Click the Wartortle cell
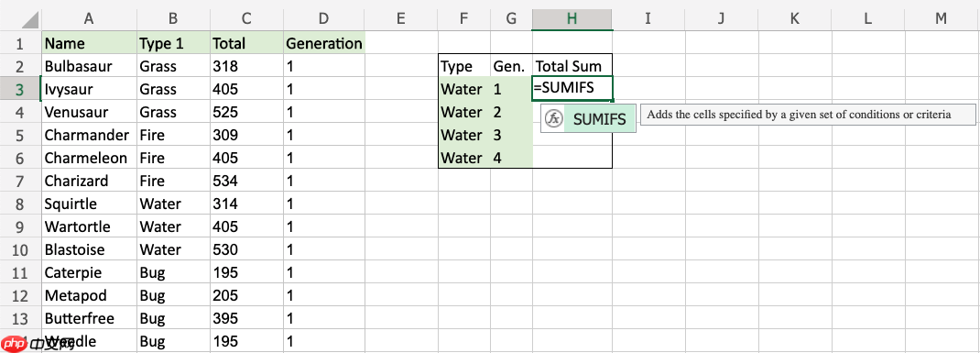 click(x=89, y=226)
